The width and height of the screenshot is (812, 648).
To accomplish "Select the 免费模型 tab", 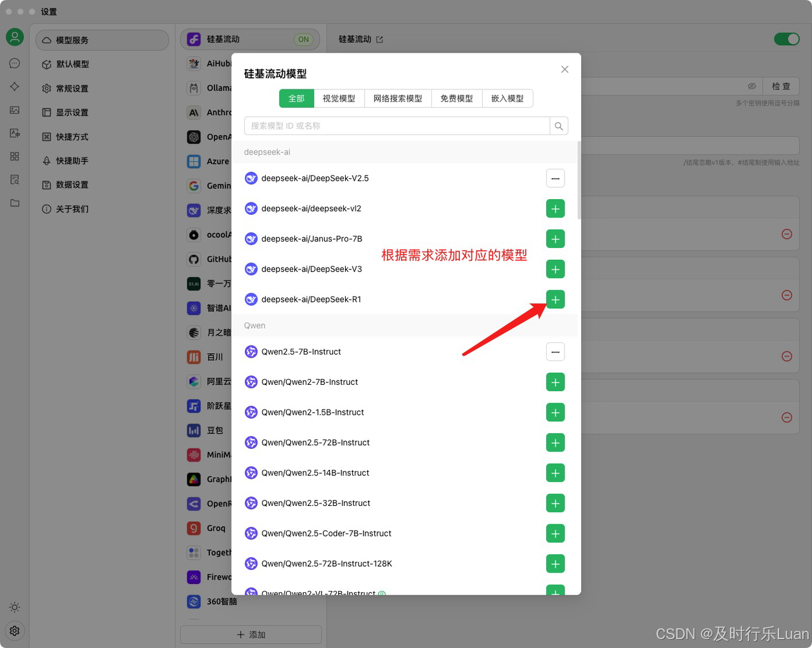I will [x=457, y=98].
